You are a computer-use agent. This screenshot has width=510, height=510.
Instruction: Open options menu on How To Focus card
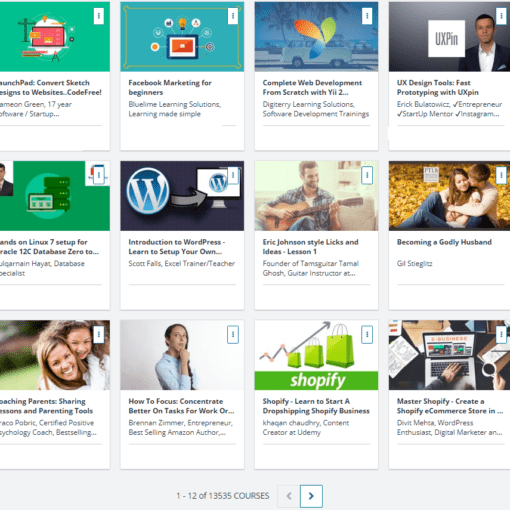[x=233, y=334]
